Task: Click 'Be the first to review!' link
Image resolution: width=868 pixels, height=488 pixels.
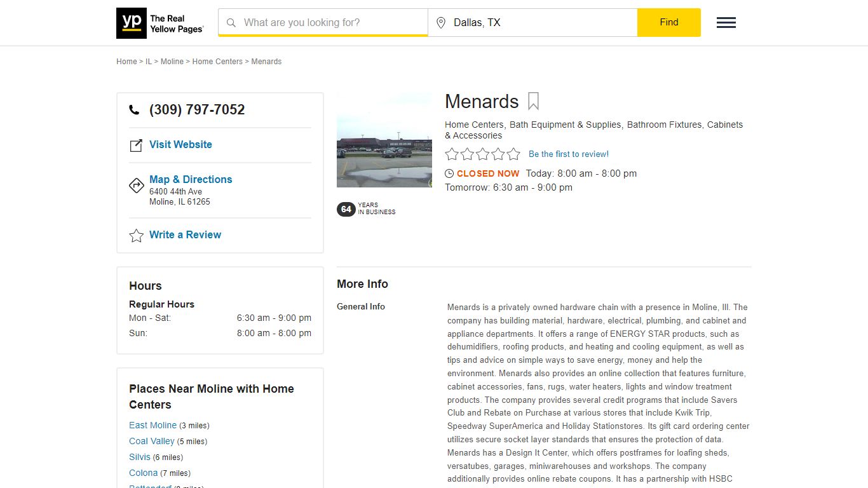Action: [569, 154]
